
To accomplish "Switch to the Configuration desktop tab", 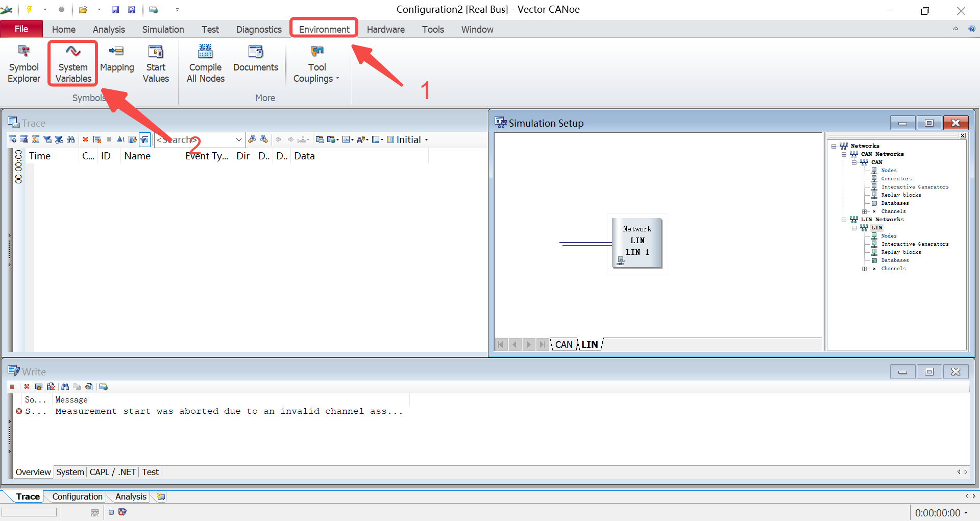I will pos(77,496).
